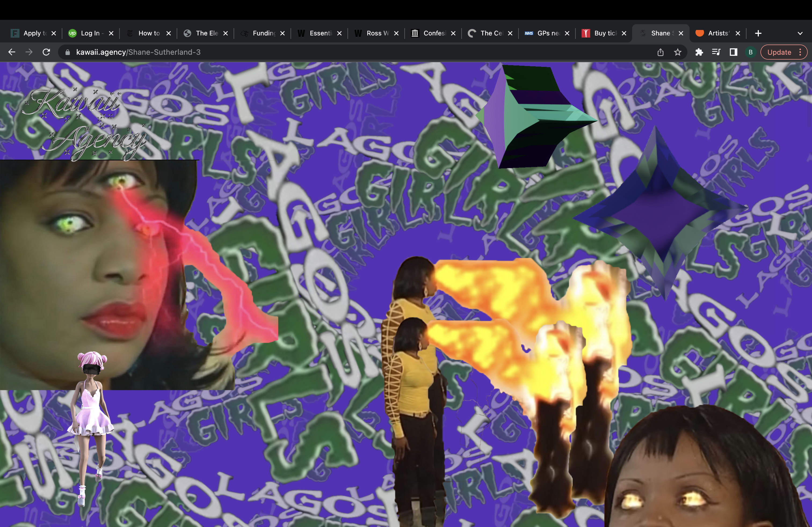View site info via the lock icon
This screenshot has height=527, width=812.
pos(68,52)
